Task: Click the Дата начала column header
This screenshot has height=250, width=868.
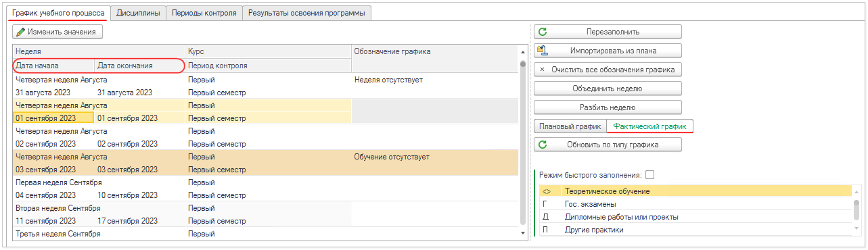Action: (54, 66)
